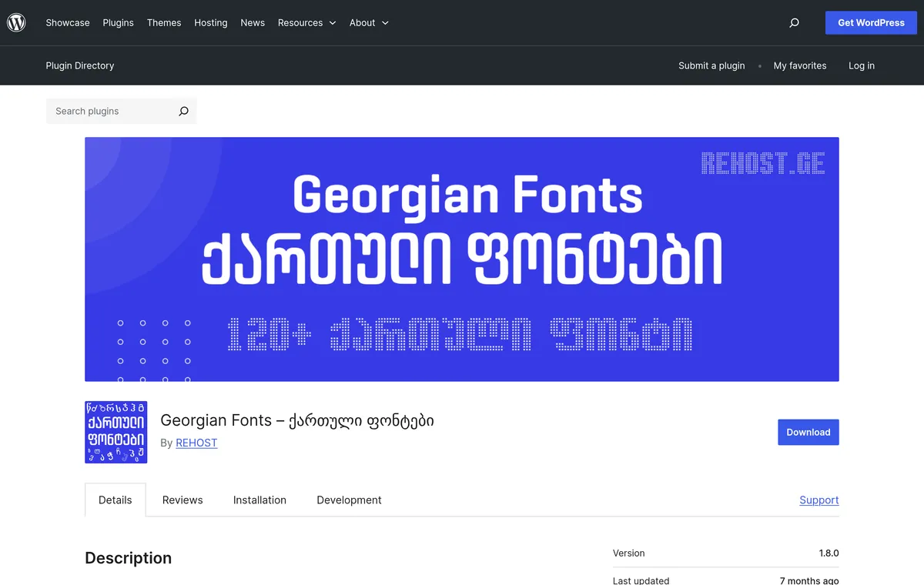The height and width of the screenshot is (585, 924).
Task: Select the Details tab
Action: point(115,500)
